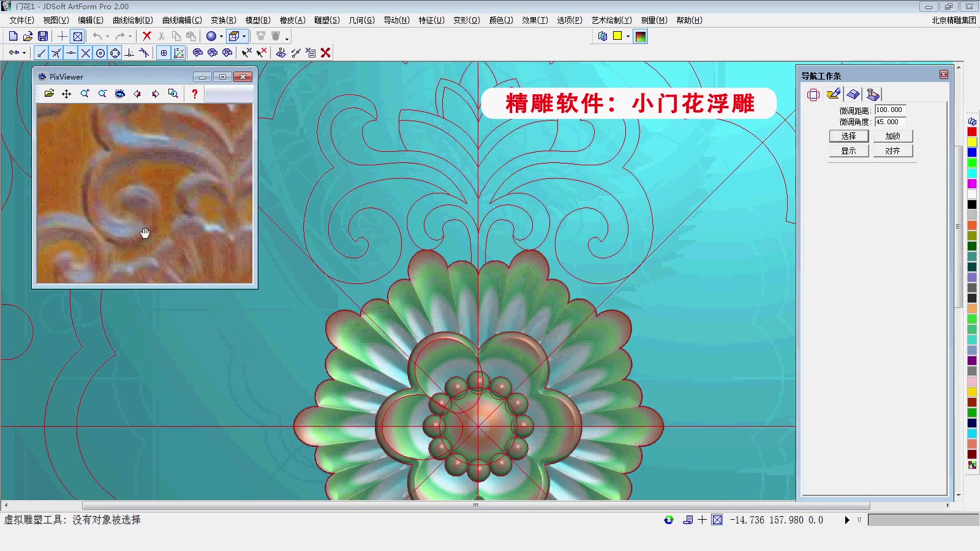The width and height of the screenshot is (980, 551).
Task: Click the third of three blue shape icons
Action: [x=227, y=53]
